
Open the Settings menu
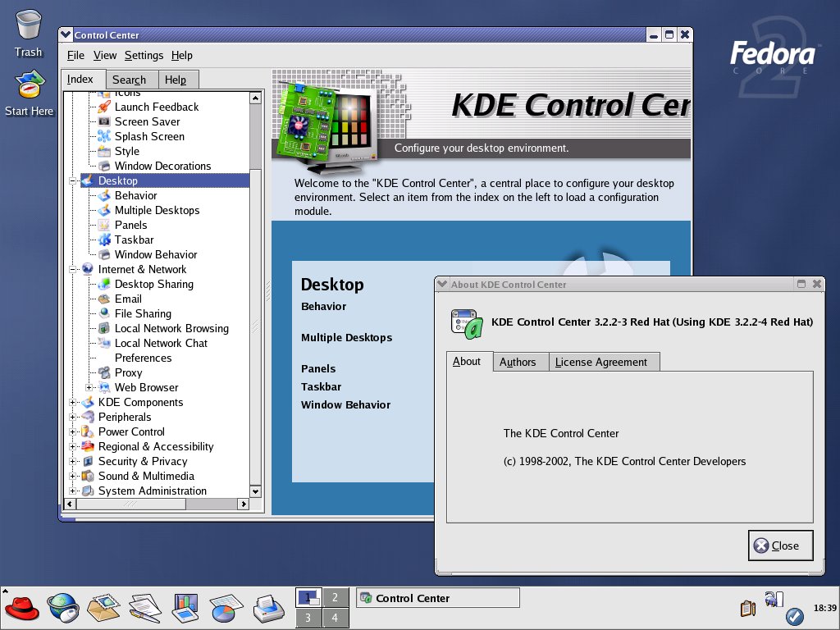[144, 55]
